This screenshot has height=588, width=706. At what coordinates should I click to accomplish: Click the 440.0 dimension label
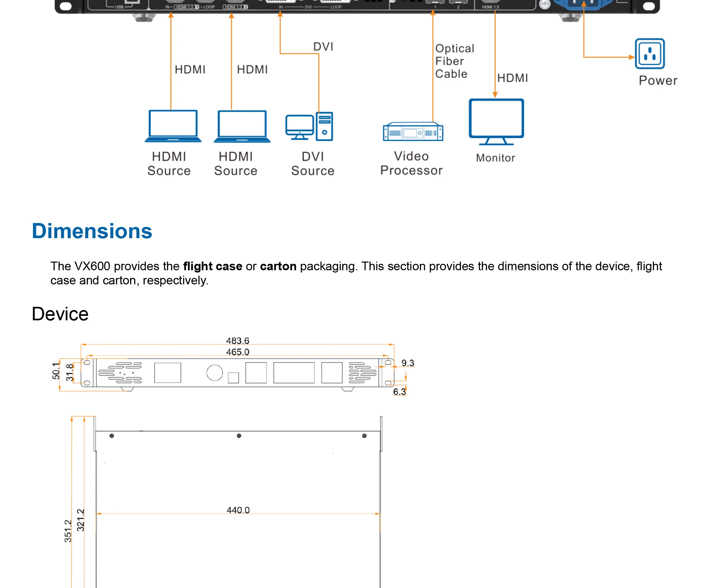pyautogui.click(x=238, y=510)
